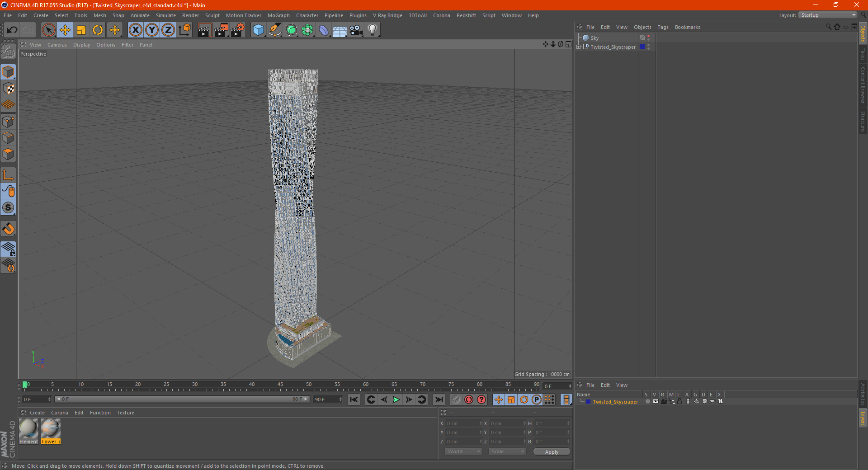Toggle Z axis lock

168,30
